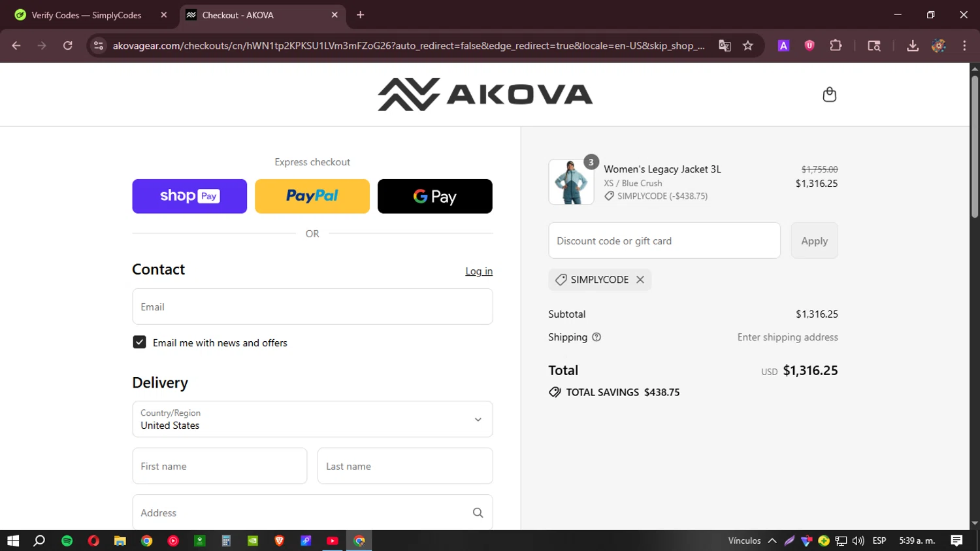Pay with Shop Pay
The height and width of the screenshot is (551, 980).
pyautogui.click(x=189, y=196)
